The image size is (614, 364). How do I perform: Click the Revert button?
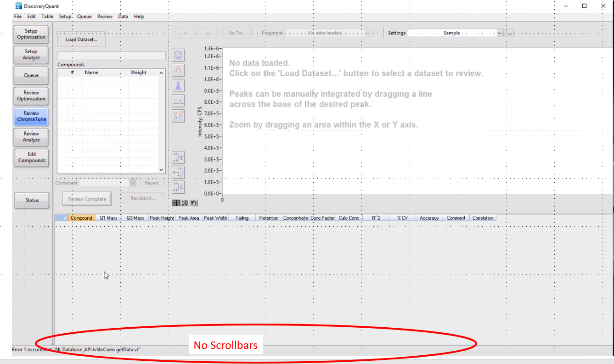[x=152, y=183]
